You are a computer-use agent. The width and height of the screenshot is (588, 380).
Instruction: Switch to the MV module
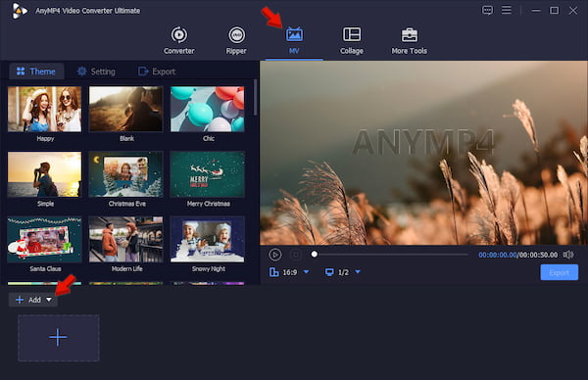[x=294, y=40]
